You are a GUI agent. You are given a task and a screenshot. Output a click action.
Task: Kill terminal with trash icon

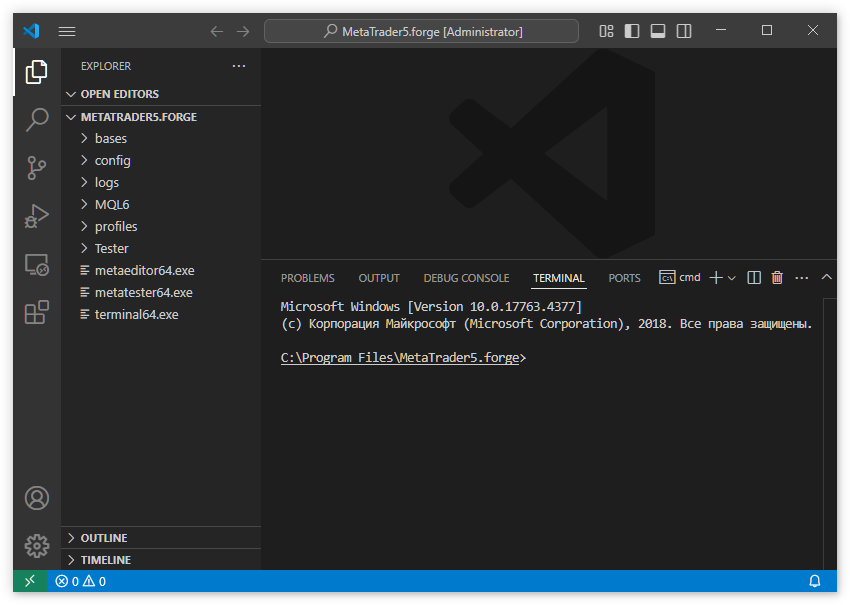coord(777,278)
